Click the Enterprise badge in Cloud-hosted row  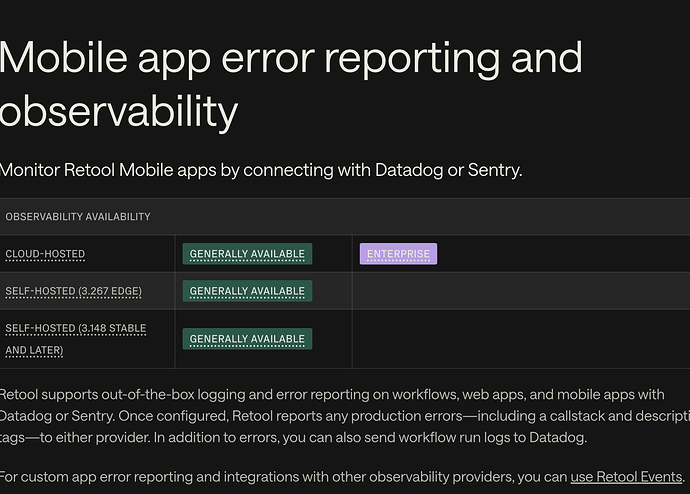pos(398,254)
